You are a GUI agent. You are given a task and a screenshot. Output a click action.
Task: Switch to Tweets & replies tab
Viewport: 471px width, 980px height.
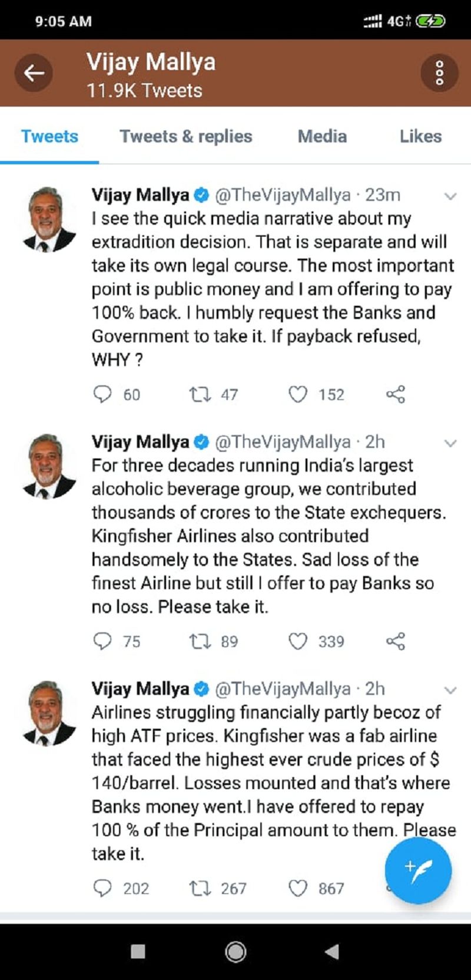pyautogui.click(x=186, y=136)
